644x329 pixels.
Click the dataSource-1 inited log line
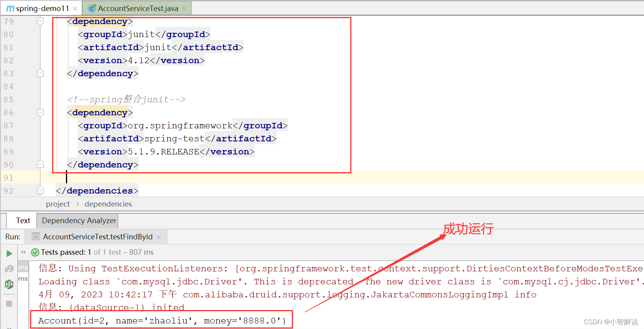point(111,307)
